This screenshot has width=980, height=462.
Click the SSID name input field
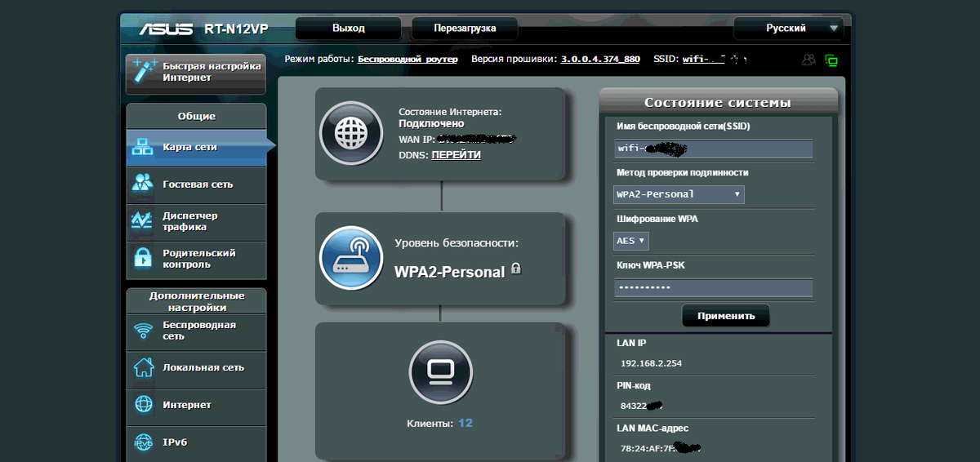tap(713, 149)
